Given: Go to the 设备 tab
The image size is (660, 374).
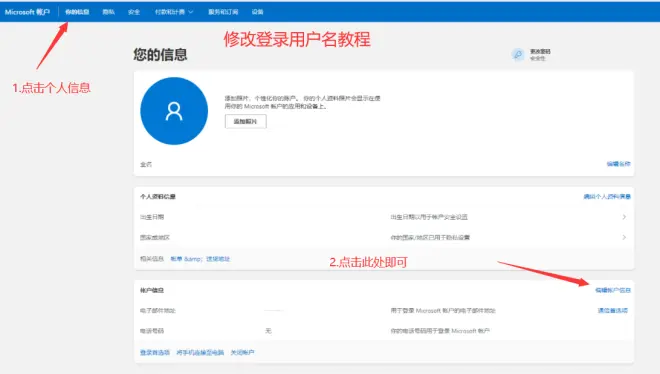Looking at the screenshot, I should (258, 12).
